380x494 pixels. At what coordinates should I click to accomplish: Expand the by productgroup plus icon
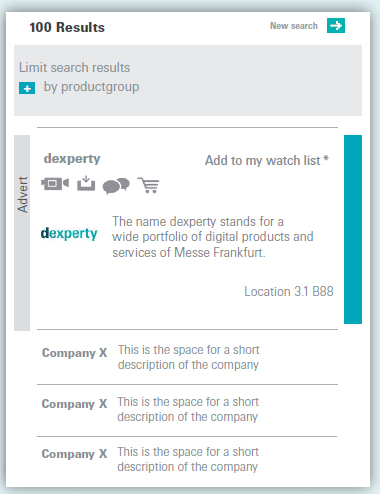(27, 89)
